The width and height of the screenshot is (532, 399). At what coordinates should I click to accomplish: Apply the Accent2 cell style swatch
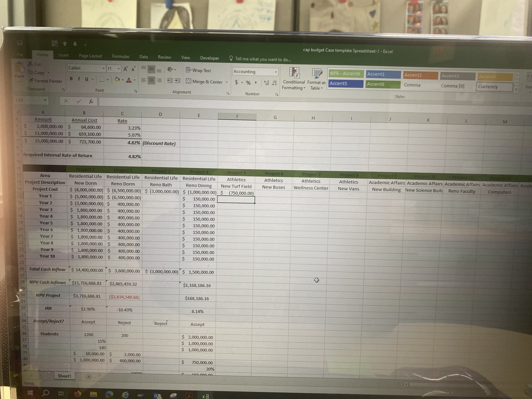point(420,75)
